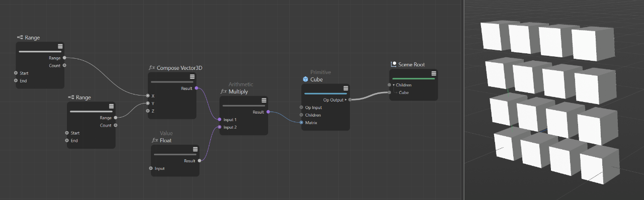Image resolution: width=644 pixels, height=200 pixels.
Task: Click the Float node Result port
Action: [x=199, y=161]
